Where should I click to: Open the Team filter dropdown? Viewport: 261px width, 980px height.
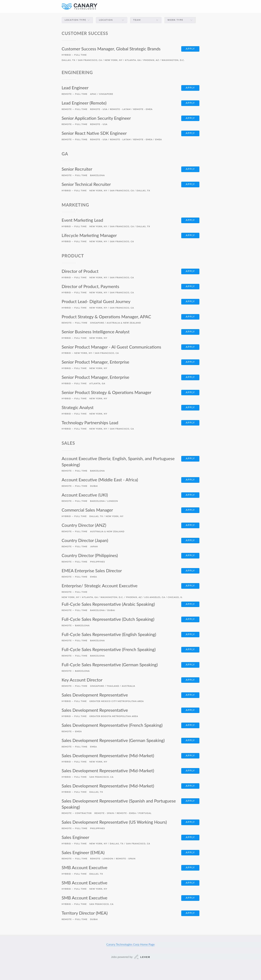(x=146, y=20)
